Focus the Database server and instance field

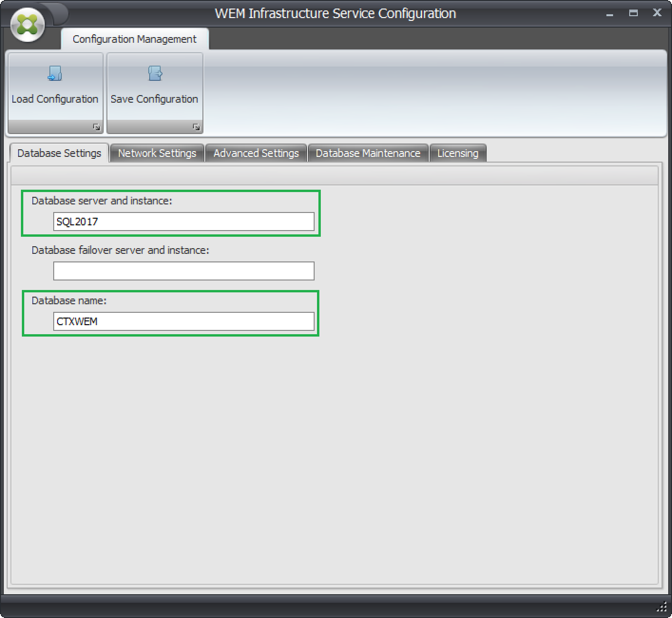(x=183, y=222)
